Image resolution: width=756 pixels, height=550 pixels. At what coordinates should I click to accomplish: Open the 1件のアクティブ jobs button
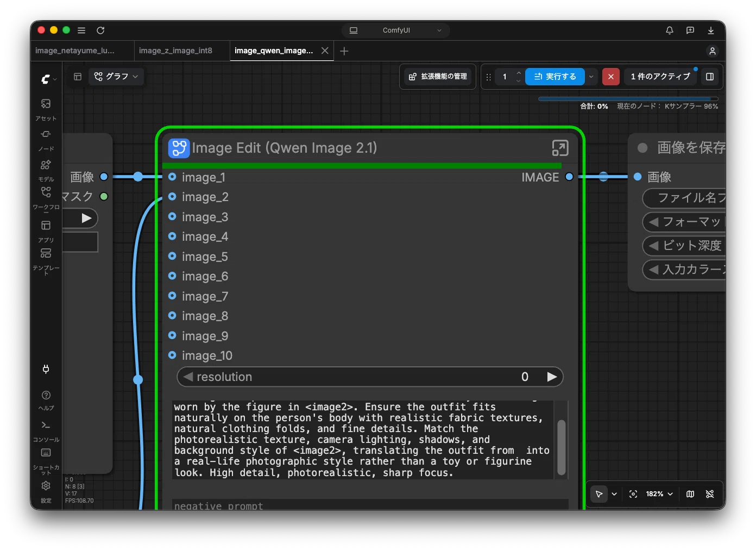click(660, 77)
